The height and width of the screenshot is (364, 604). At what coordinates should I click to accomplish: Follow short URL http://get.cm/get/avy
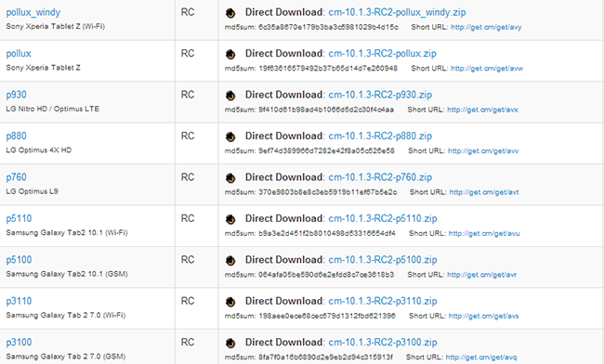(x=486, y=27)
